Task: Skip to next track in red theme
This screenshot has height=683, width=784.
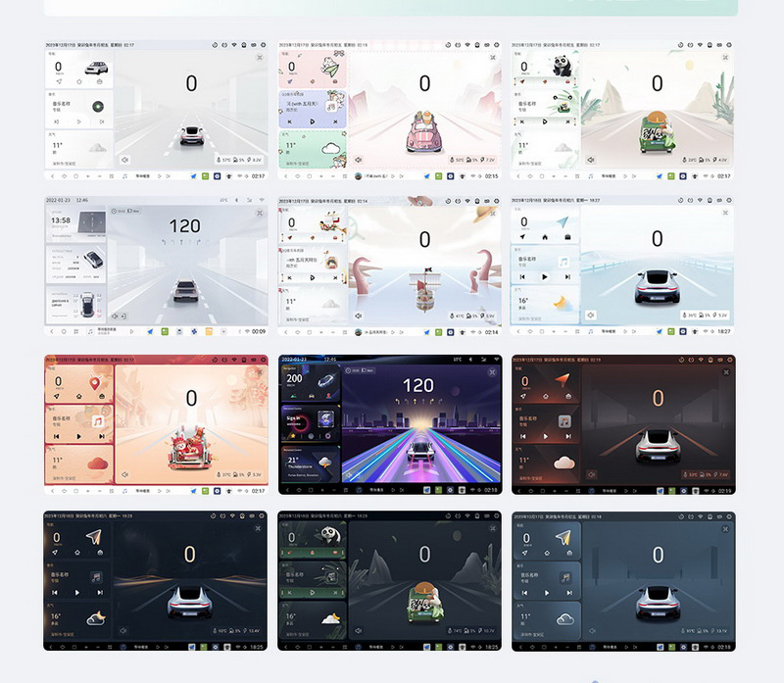Action: pos(101,435)
